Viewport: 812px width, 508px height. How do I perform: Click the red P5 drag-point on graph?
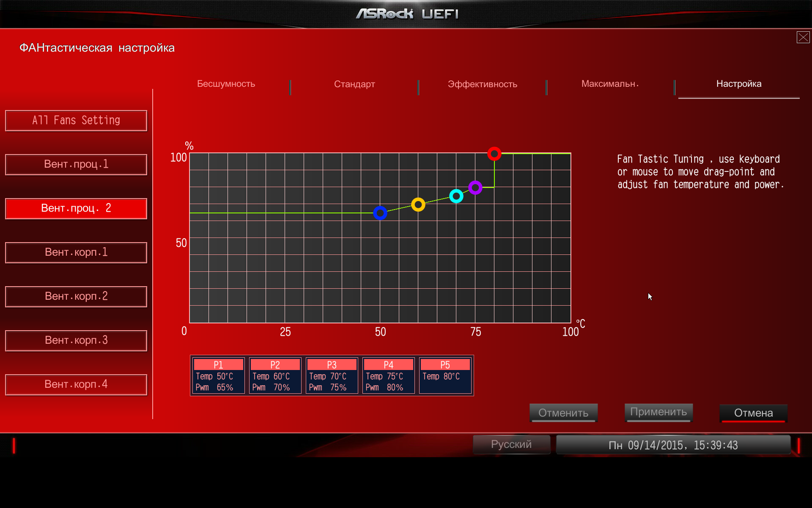(494, 154)
